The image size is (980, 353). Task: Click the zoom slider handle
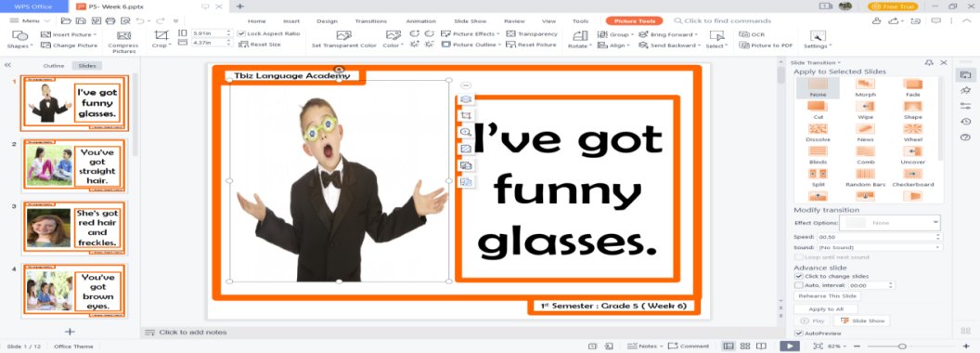click(902, 346)
